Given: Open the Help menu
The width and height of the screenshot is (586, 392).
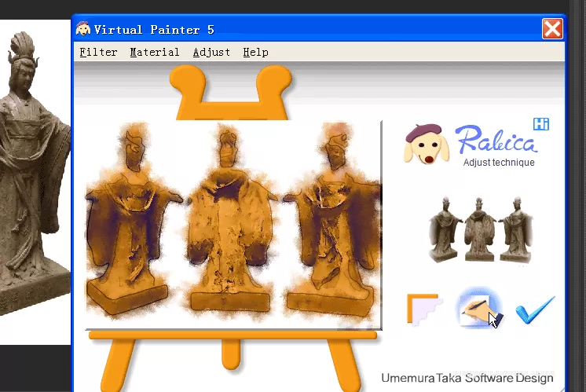Looking at the screenshot, I should pyautogui.click(x=255, y=53).
